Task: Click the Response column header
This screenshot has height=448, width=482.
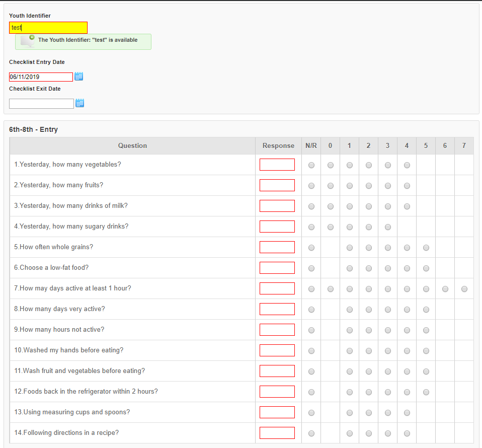Action: (x=278, y=145)
